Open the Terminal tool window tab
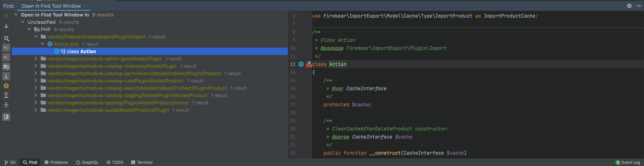644x166 pixels. point(142,162)
